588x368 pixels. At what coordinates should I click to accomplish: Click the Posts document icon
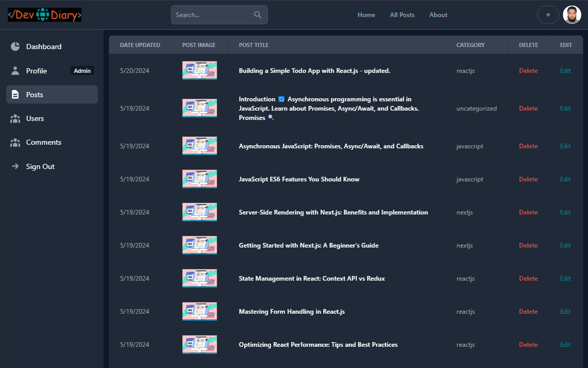coord(15,95)
